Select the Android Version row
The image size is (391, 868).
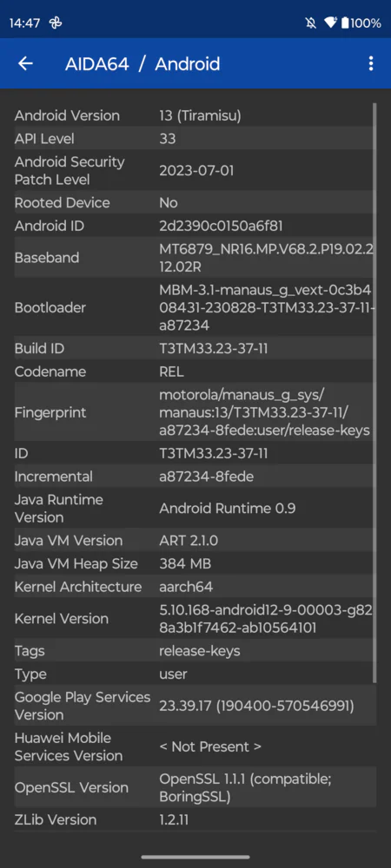click(x=195, y=115)
